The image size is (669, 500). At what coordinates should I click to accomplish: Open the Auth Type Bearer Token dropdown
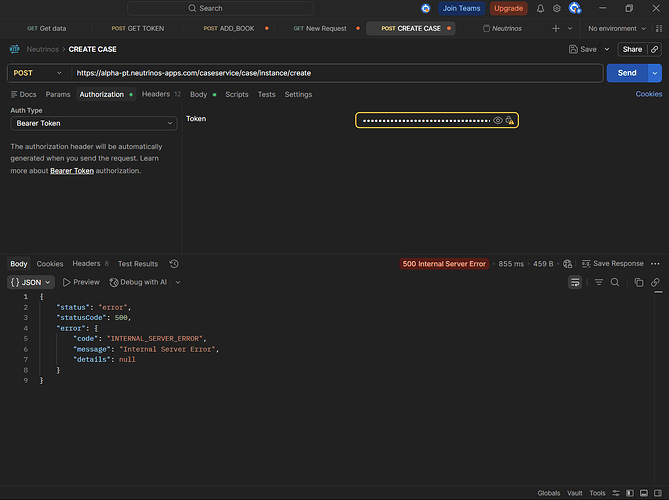click(93, 123)
